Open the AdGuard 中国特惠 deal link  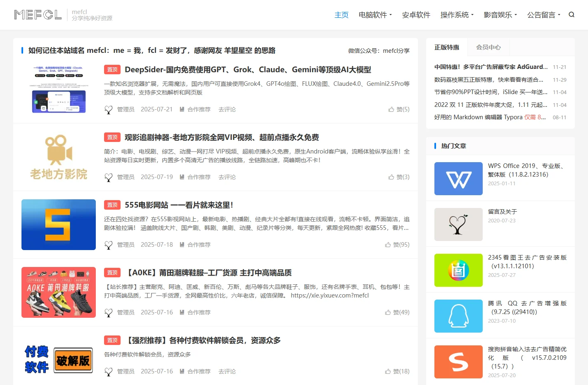(491, 67)
